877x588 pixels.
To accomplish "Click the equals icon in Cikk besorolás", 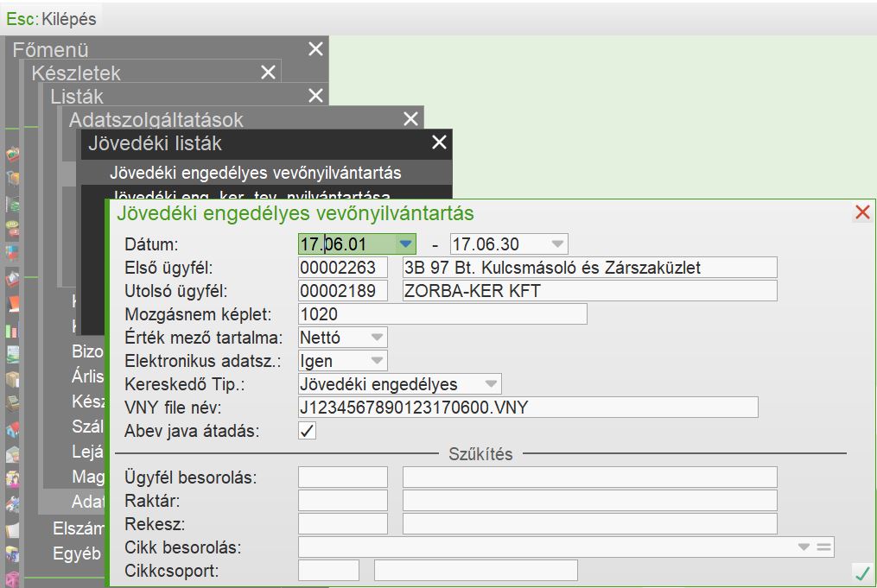I will click(823, 547).
